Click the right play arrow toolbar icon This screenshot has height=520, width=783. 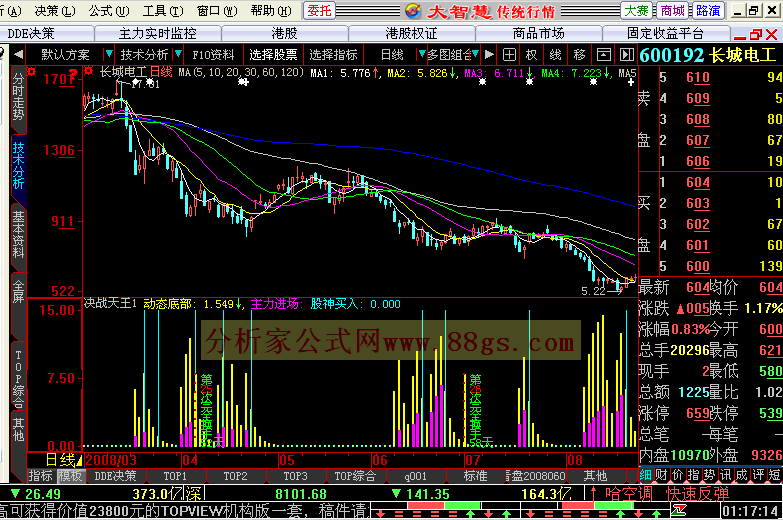pos(489,54)
